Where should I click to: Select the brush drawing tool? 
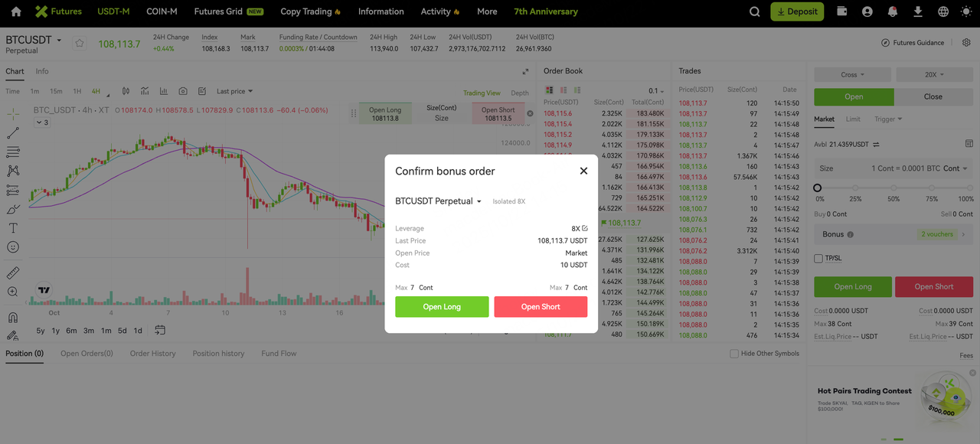(x=13, y=209)
